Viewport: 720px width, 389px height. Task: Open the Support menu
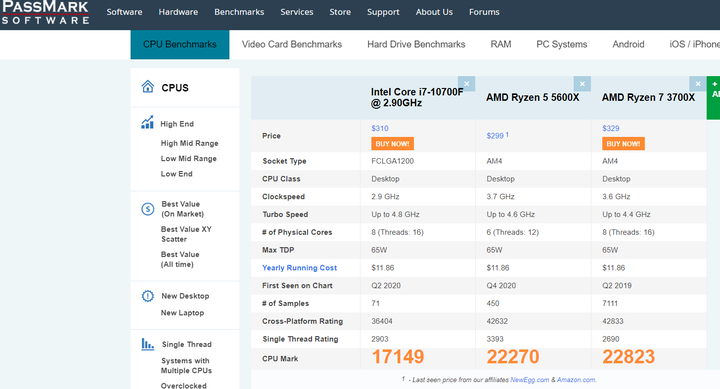coord(383,12)
